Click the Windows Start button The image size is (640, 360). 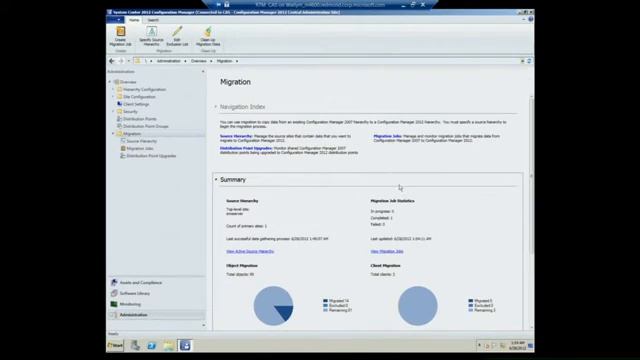(x=115, y=345)
